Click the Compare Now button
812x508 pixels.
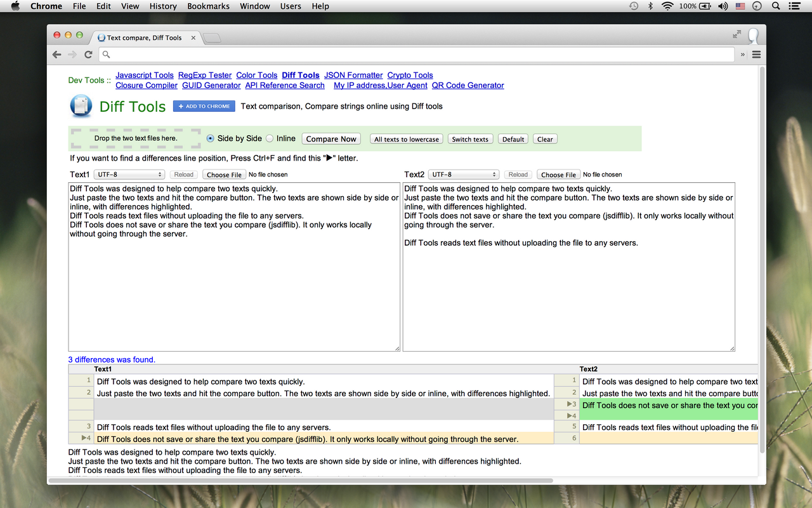(x=331, y=139)
